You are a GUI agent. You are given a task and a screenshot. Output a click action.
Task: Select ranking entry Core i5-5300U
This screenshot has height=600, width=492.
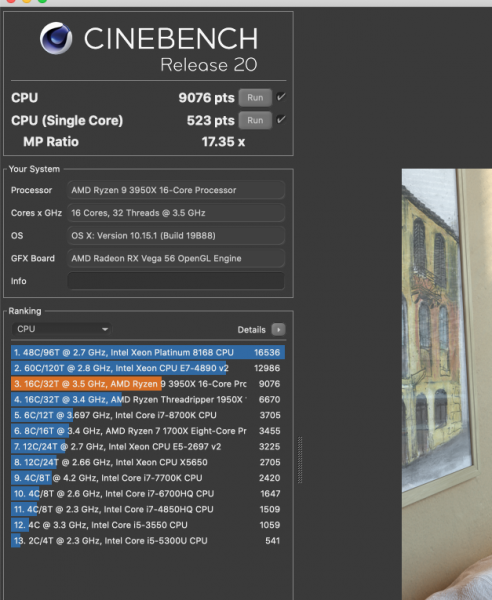[148, 541]
